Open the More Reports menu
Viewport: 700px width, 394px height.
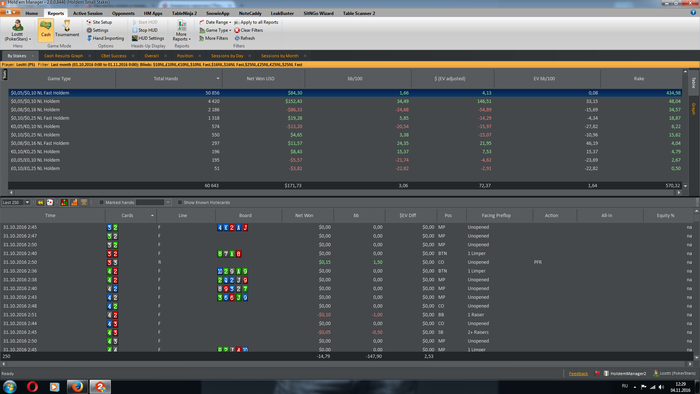pyautogui.click(x=181, y=30)
